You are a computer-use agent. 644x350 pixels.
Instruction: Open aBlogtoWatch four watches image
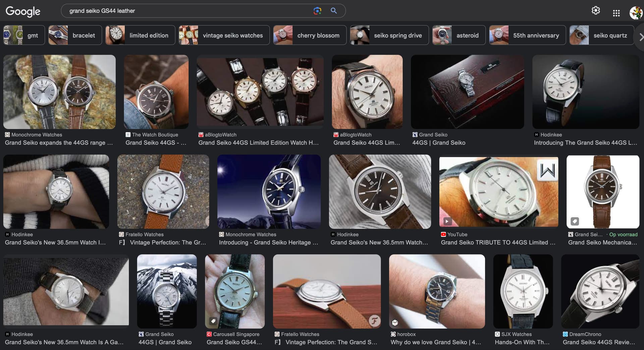pyautogui.click(x=260, y=92)
